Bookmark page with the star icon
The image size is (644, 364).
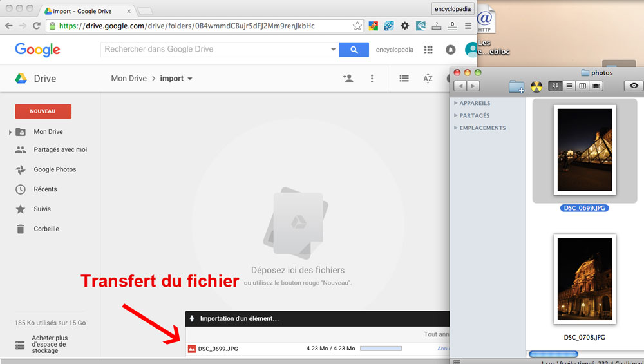(x=357, y=26)
